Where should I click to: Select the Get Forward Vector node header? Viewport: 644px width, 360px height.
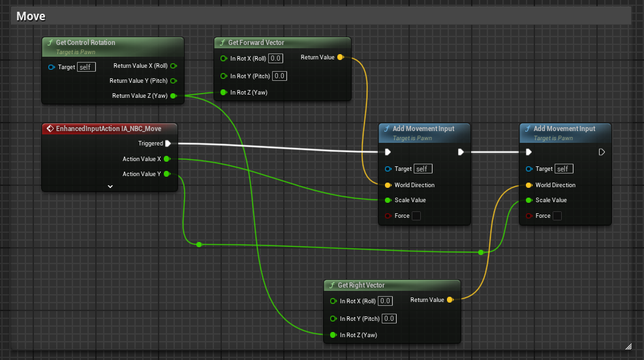pos(283,42)
